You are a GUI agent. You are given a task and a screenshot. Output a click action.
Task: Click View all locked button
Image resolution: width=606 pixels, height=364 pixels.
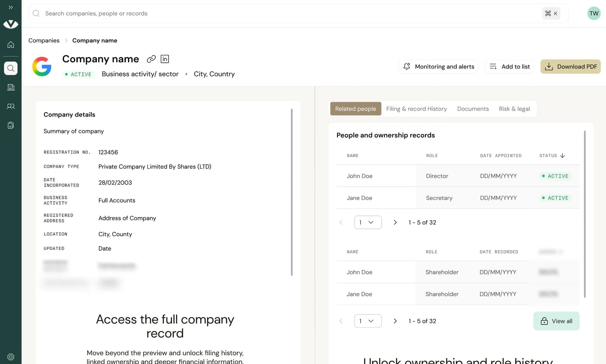point(556,321)
